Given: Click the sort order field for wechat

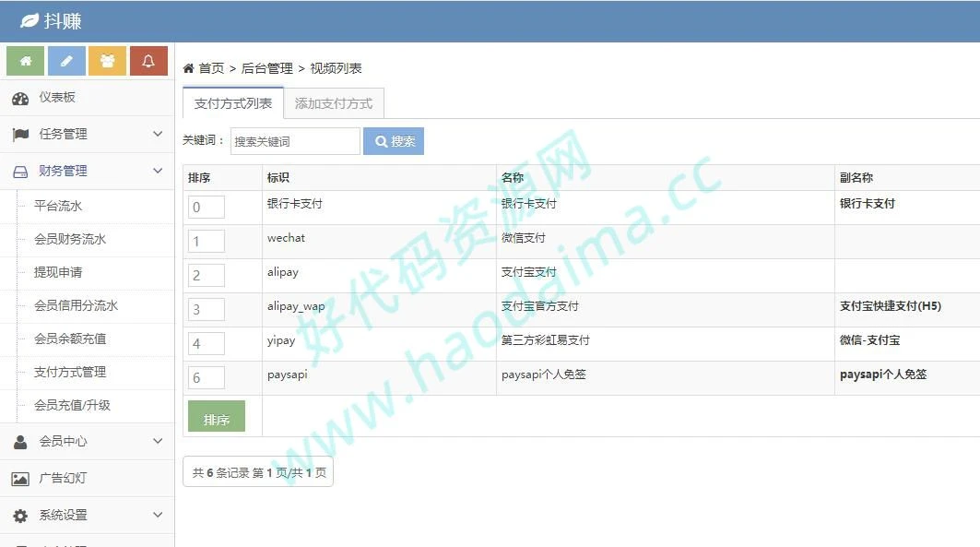Looking at the screenshot, I should [x=207, y=242].
